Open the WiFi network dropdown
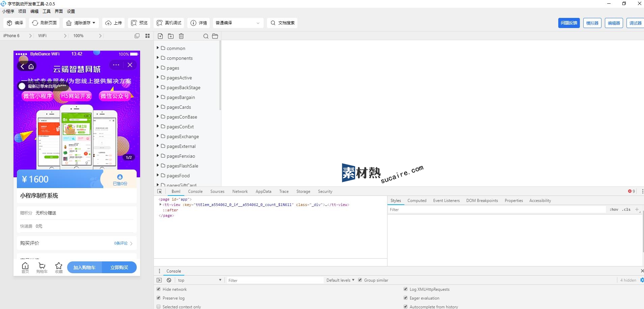 click(x=52, y=36)
